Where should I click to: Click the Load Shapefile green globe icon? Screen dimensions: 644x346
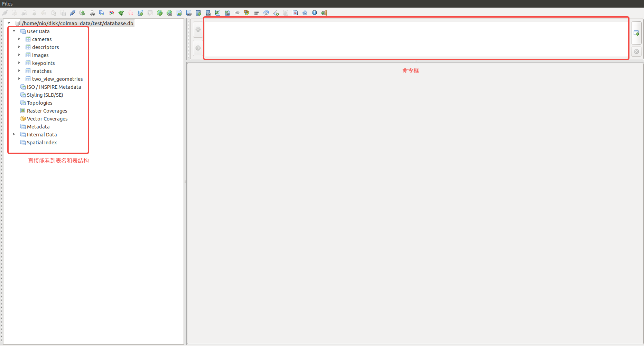160,13
